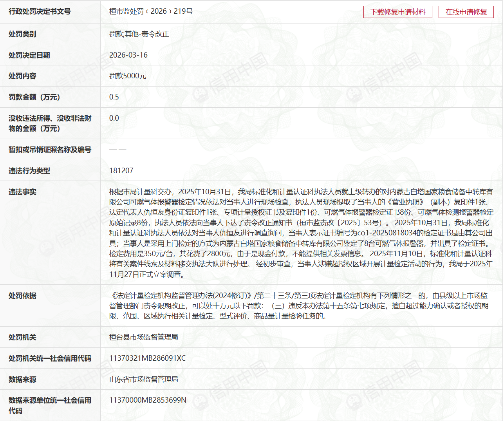Click the 行政处罚决定书文号 row label
Screen dimensions: 504x423
coord(40,11)
